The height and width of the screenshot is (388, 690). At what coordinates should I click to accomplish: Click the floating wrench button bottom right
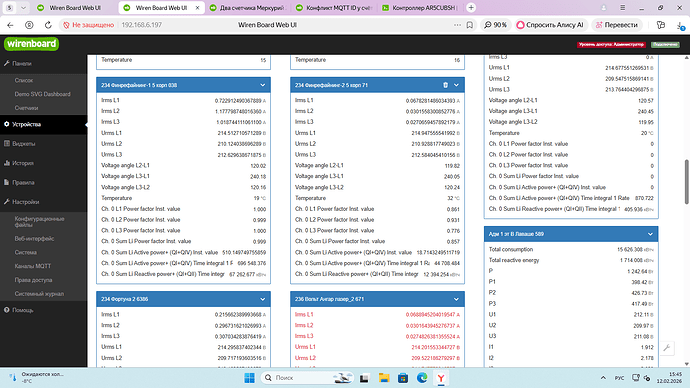(667, 348)
